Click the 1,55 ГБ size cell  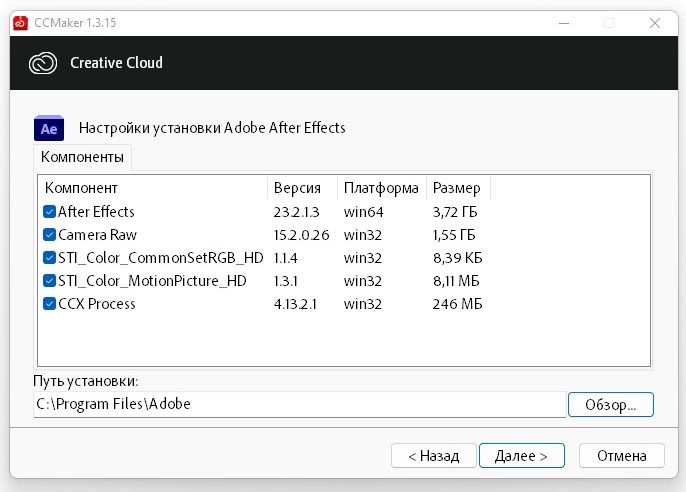pyautogui.click(x=454, y=235)
